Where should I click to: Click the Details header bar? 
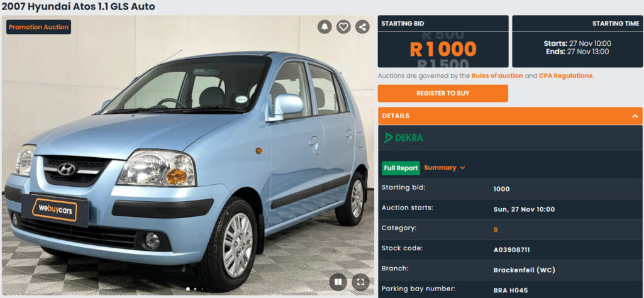(510, 116)
